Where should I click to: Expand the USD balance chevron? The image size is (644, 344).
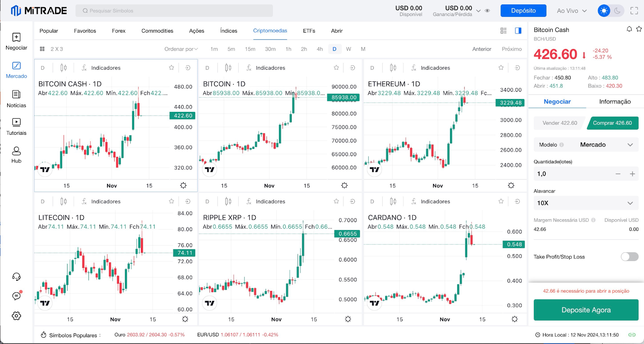pos(479,11)
